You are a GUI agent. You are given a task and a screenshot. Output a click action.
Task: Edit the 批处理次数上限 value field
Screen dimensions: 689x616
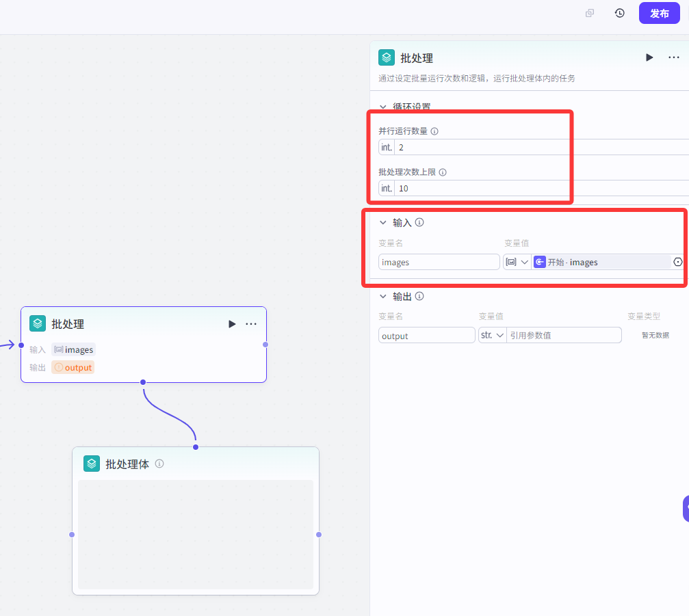click(541, 189)
